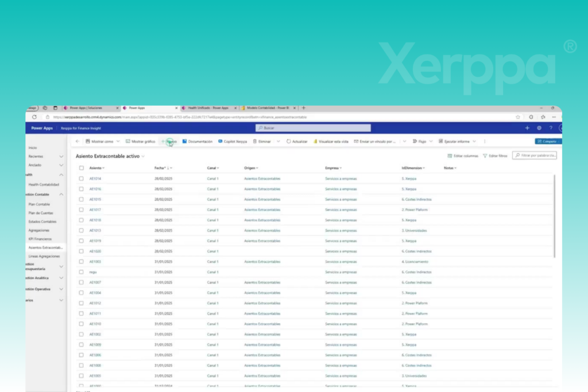Switch to Power Apps | Soluciones tab
Image resolution: width=588 pixels, height=392 pixels.
(90, 108)
